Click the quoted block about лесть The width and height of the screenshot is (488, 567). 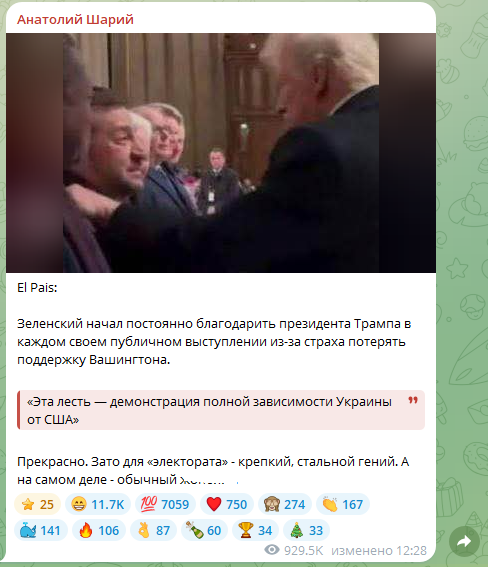pos(221,410)
